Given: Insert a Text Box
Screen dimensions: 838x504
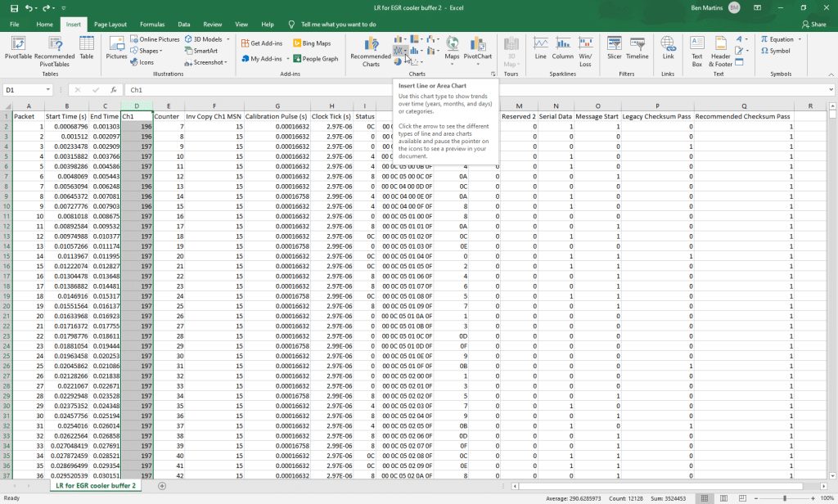Looking at the screenshot, I should (697, 52).
